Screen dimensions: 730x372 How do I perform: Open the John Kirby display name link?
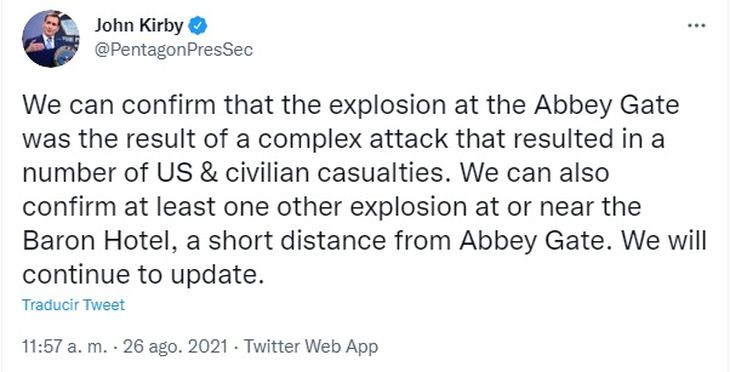(139, 26)
